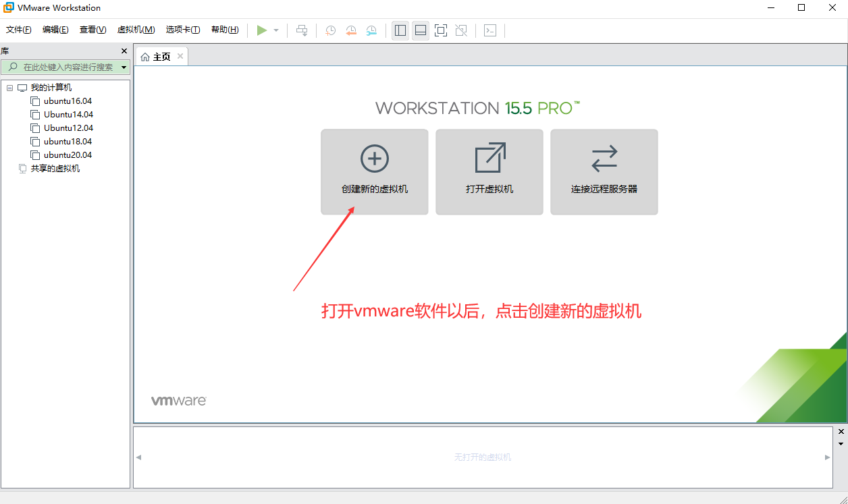Maximize the VMware Workstation window

(801, 8)
